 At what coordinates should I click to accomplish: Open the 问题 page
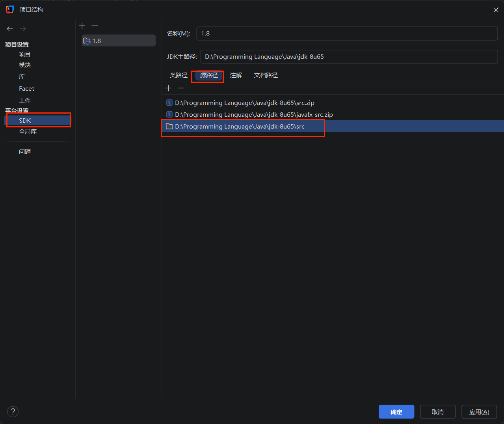click(x=25, y=151)
